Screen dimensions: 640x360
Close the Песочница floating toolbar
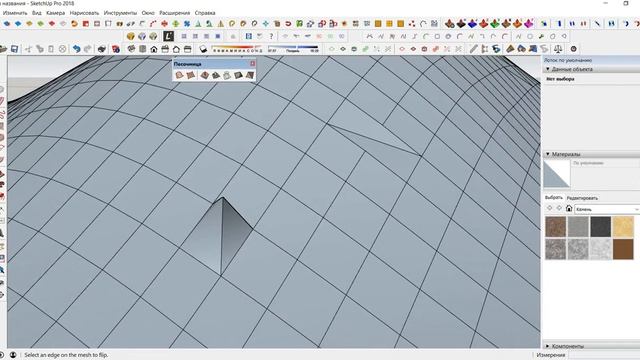pyautogui.click(x=253, y=64)
